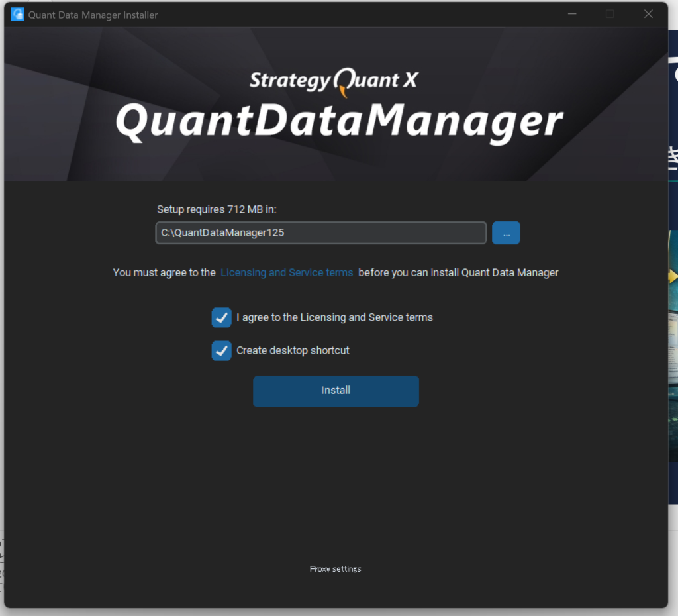Click the StrategyQuant X logo
This screenshot has height=616, width=678.
coord(334,80)
